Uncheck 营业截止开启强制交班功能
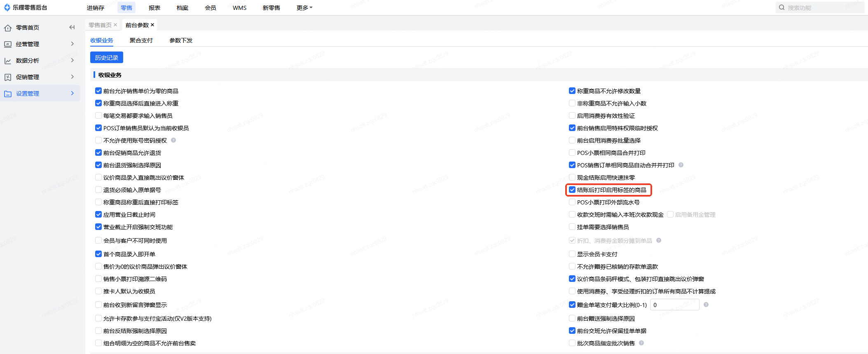Image resolution: width=868 pixels, height=354 pixels. click(x=98, y=227)
